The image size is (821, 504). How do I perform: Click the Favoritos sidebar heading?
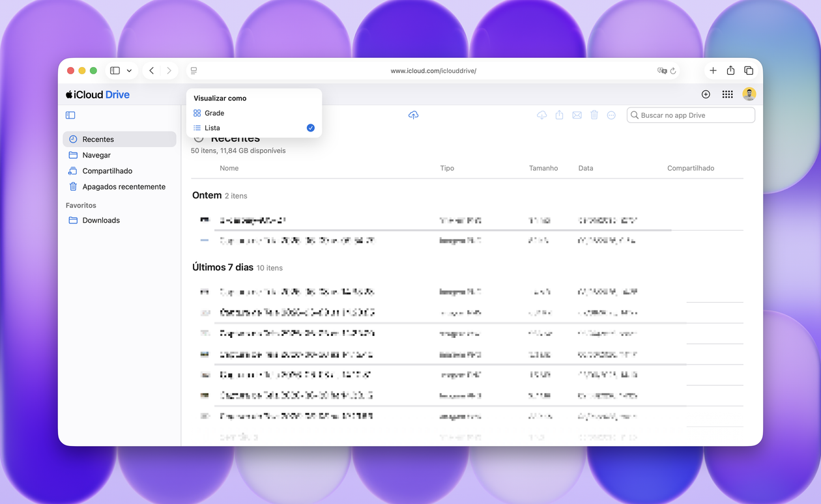[81, 205]
